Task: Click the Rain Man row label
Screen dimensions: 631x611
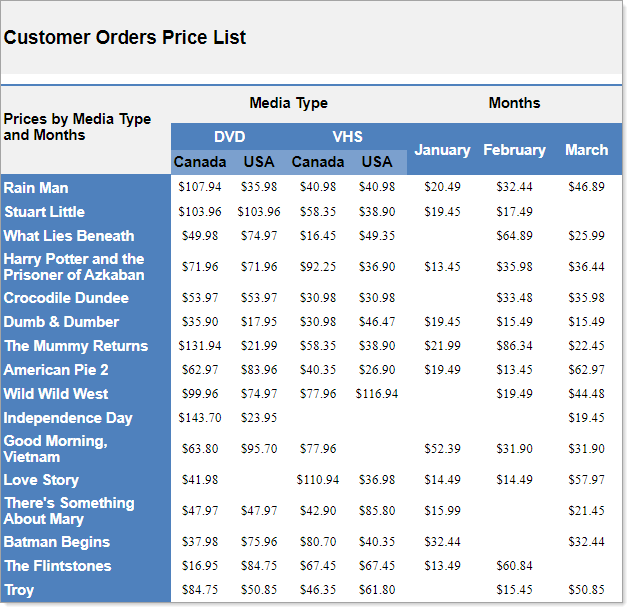Action: (x=36, y=188)
